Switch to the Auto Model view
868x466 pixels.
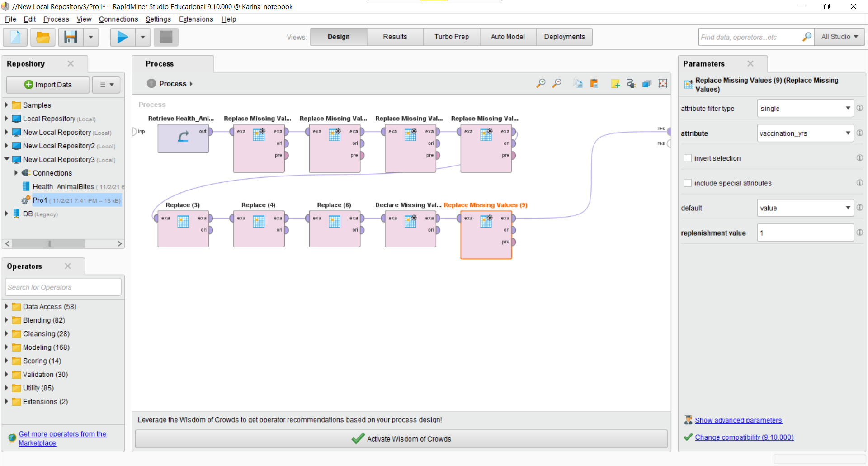pyautogui.click(x=508, y=37)
